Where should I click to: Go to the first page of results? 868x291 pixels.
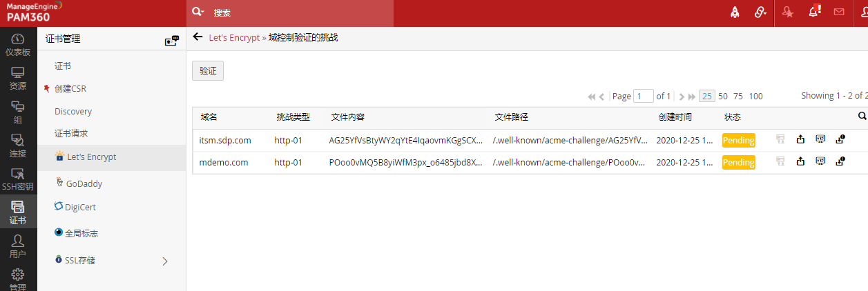point(592,97)
